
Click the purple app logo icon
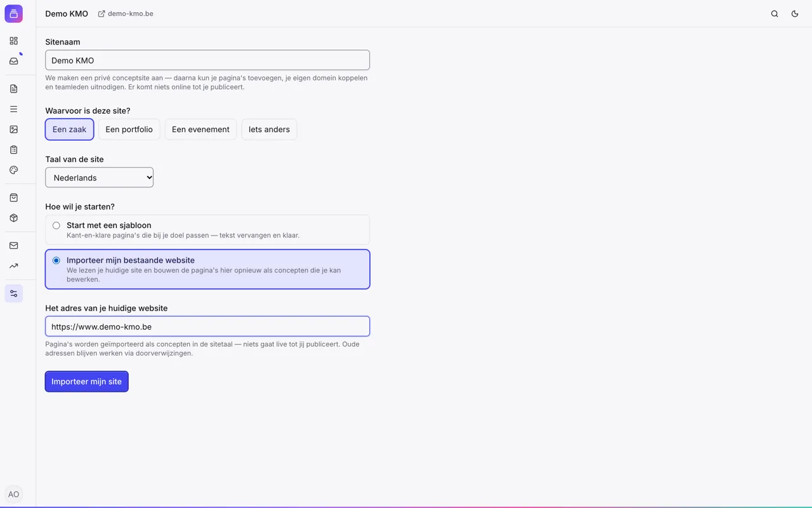pyautogui.click(x=13, y=13)
